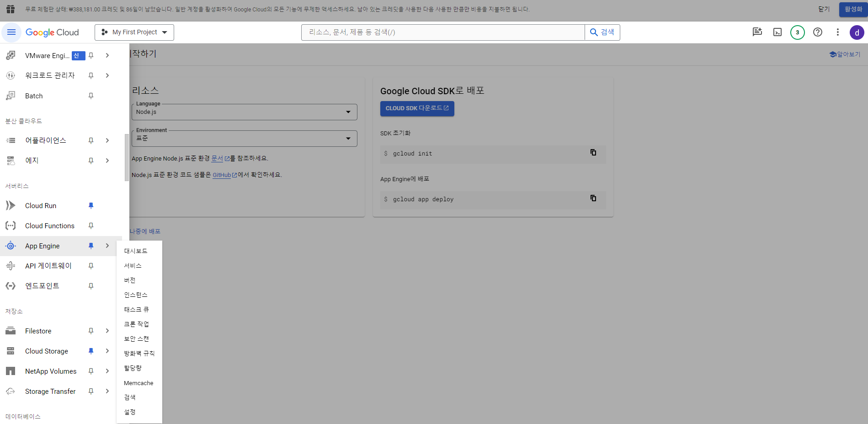Open the Language Node.js dropdown
The image size is (868, 424).
[245, 112]
